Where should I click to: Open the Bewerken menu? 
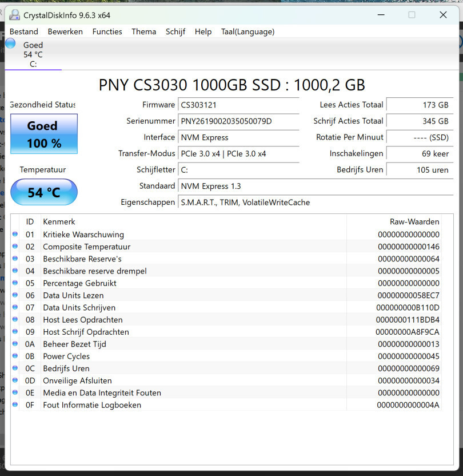coord(65,31)
